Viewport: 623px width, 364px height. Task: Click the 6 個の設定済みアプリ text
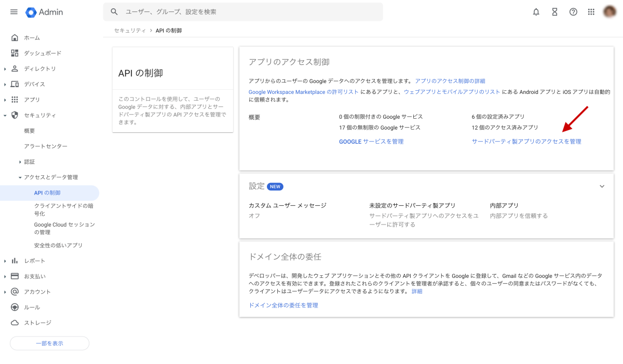[498, 117]
